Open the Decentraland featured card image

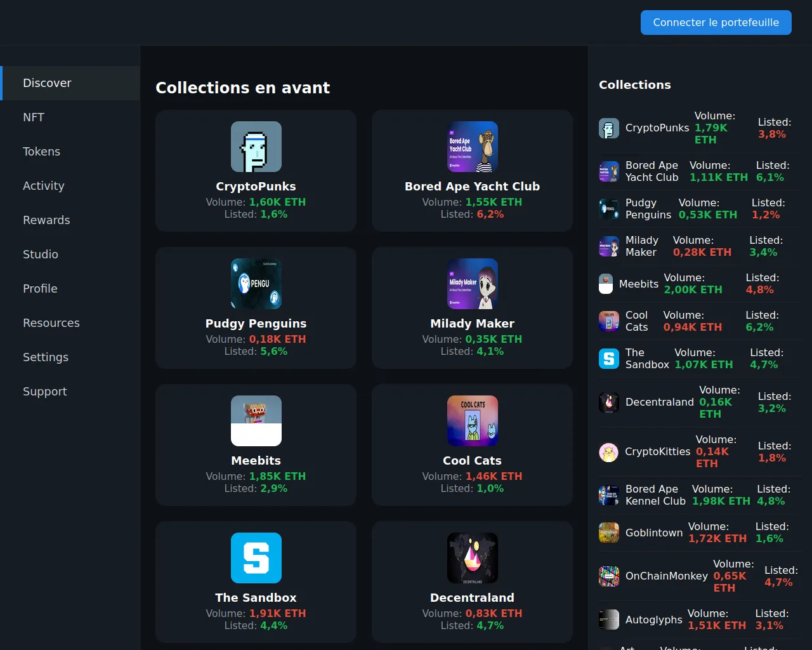point(473,558)
